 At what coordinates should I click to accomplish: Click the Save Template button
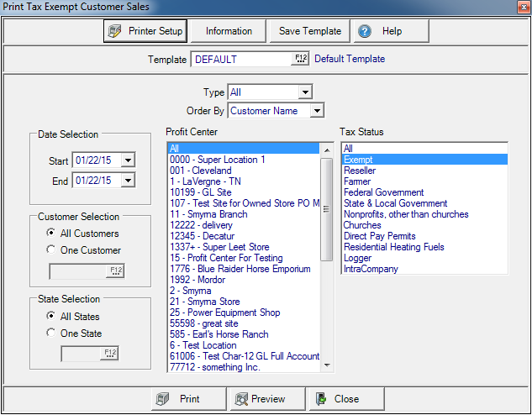[x=310, y=31]
